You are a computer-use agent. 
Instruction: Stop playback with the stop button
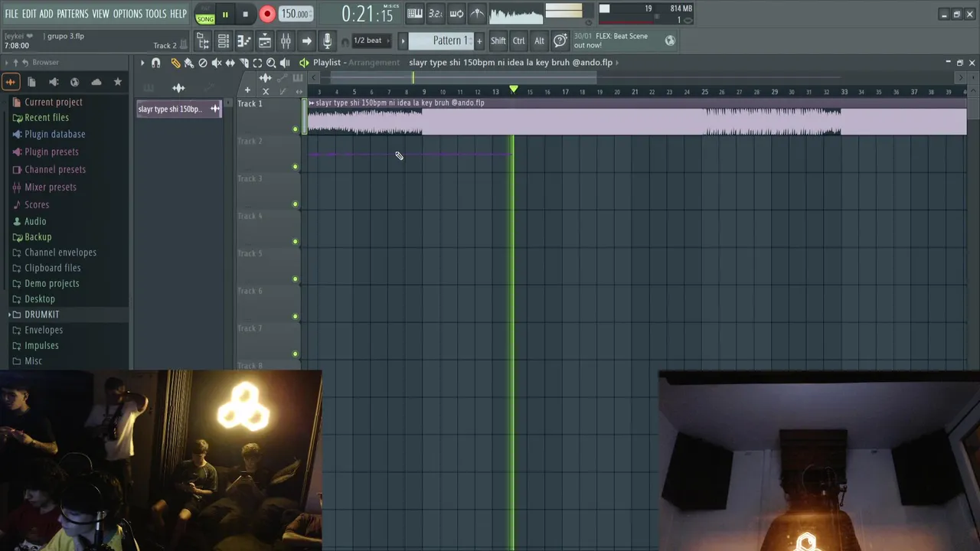tap(245, 15)
